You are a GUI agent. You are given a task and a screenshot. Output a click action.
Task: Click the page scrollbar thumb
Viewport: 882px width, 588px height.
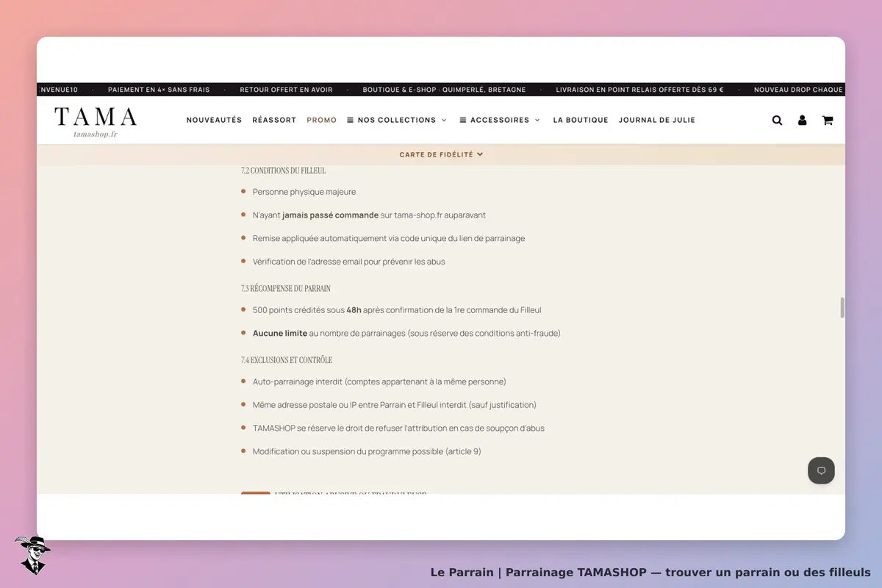coord(842,307)
